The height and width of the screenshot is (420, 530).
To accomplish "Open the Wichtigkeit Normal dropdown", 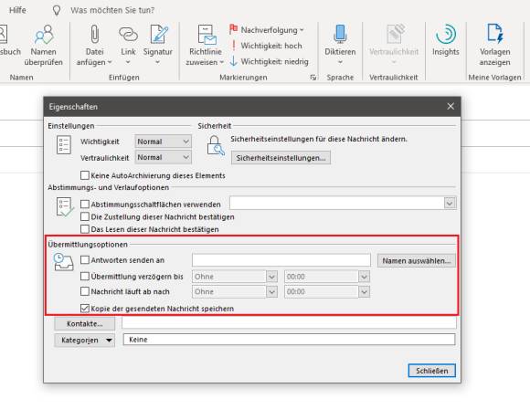I will 164,142.
